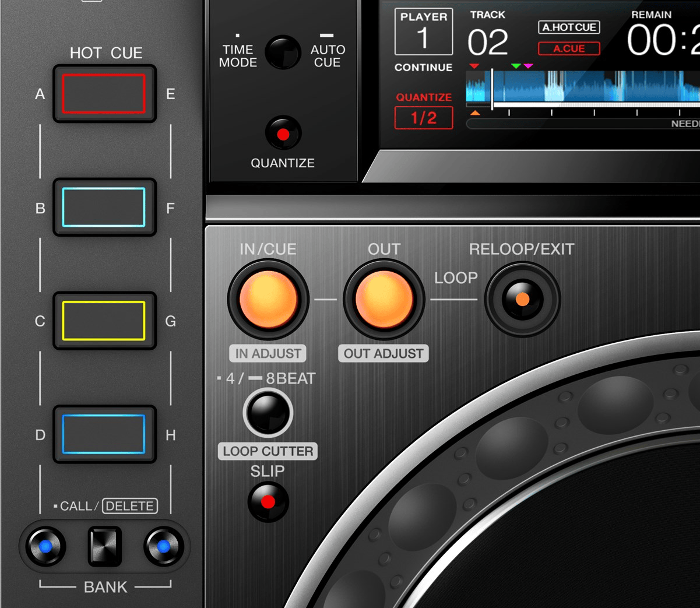Hit the Reloop/Exit button

[x=523, y=299]
